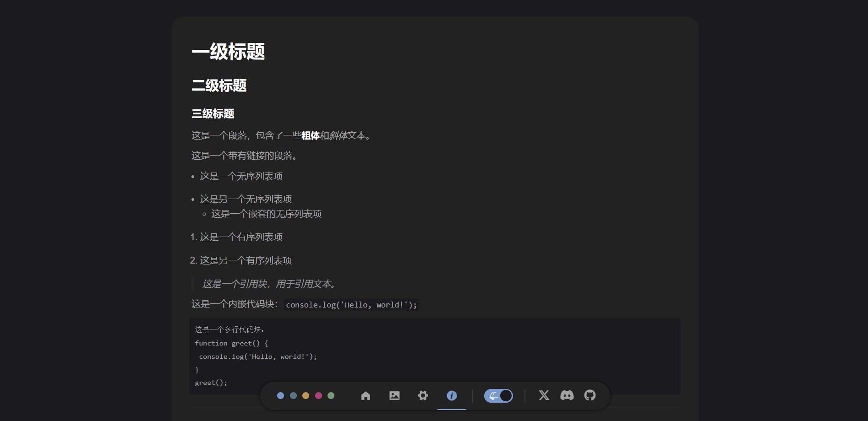Click the 一级标题 heading
The width and height of the screenshot is (868, 421).
tap(228, 52)
